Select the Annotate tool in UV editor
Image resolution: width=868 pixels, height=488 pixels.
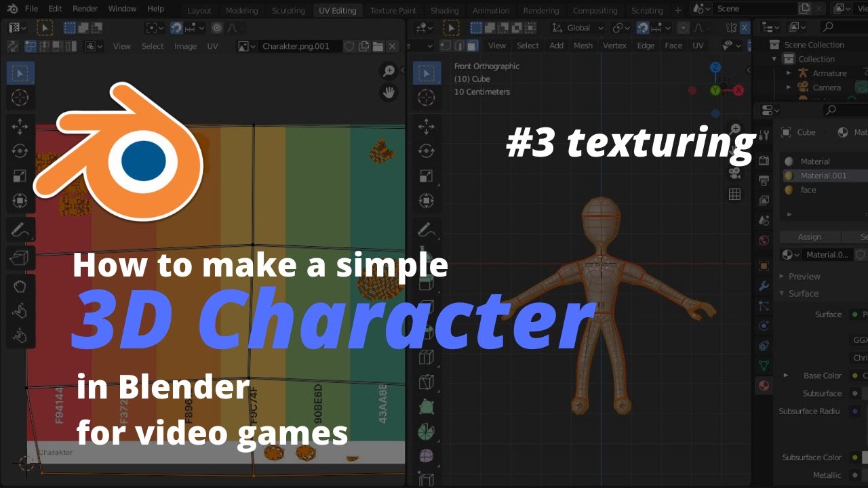pyautogui.click(x=20, y=230)
